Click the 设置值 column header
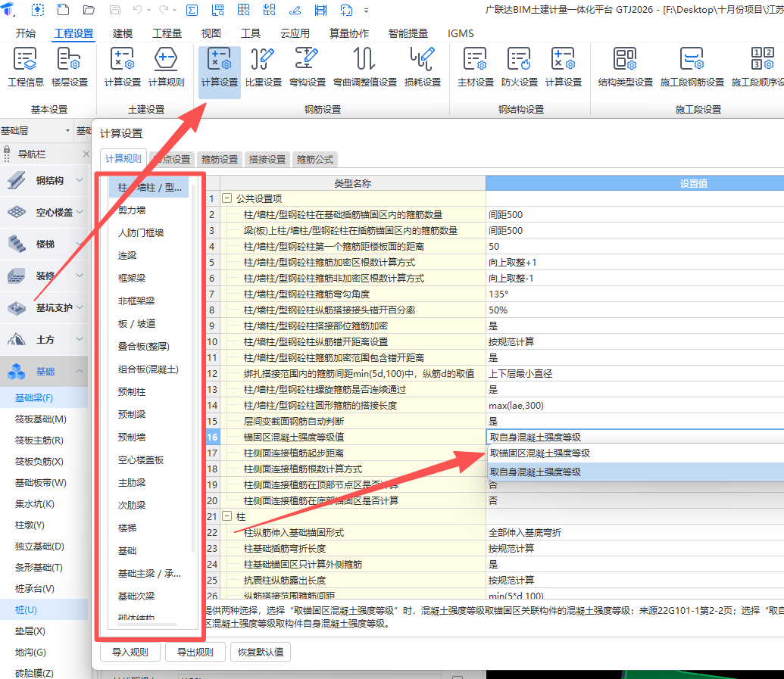The image size is (784, 679). tap(635, 183)
